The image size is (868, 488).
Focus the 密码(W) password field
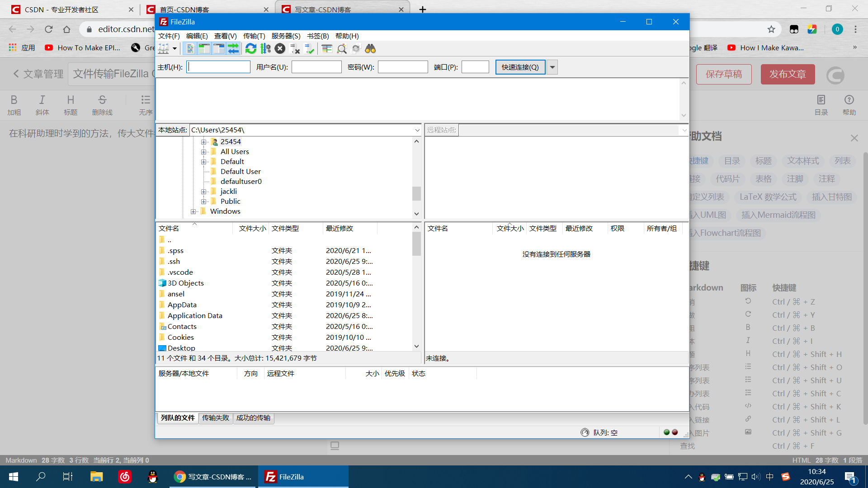403,67
